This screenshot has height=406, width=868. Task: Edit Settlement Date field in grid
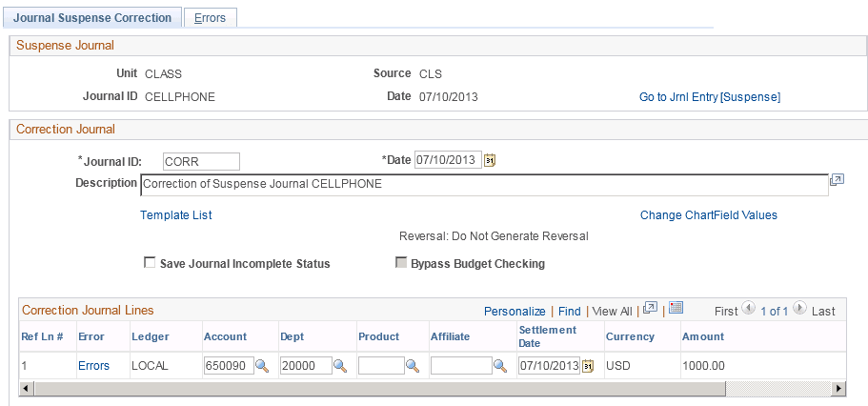click(x=549, y=366)
